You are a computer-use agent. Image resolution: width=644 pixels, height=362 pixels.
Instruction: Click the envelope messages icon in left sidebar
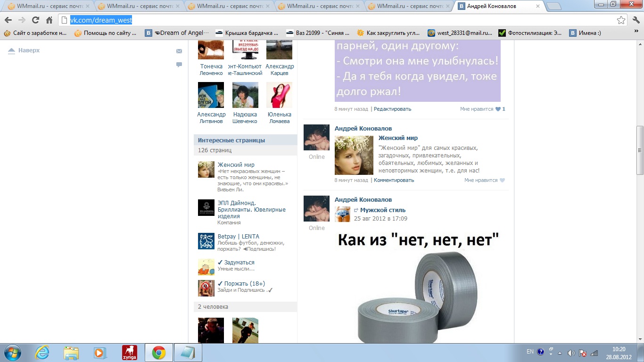[179, 51]
